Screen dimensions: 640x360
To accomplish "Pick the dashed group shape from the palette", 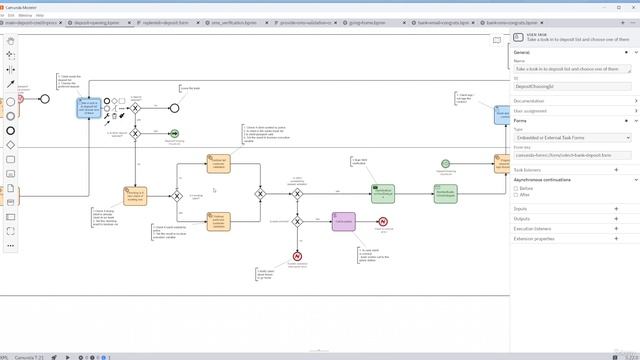I will 11,231.
